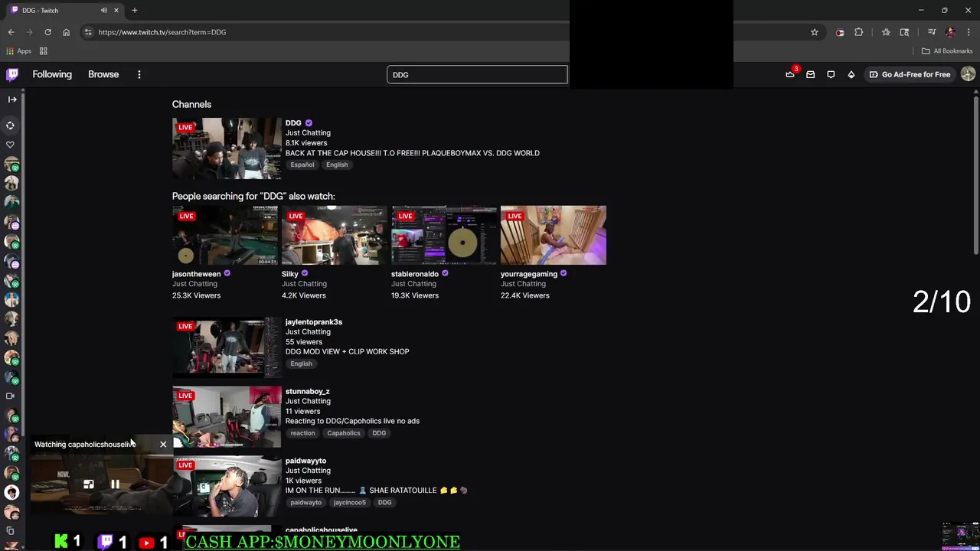Open the Twitch more options menu
The height and width of the screenshot is (551, 980).
click(139, 74)
